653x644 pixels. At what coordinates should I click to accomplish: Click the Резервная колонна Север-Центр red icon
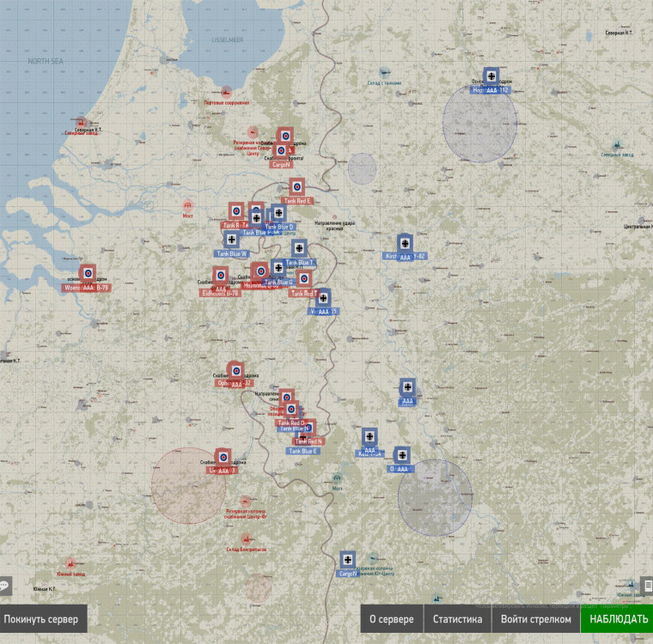click(x=253, y=132)
